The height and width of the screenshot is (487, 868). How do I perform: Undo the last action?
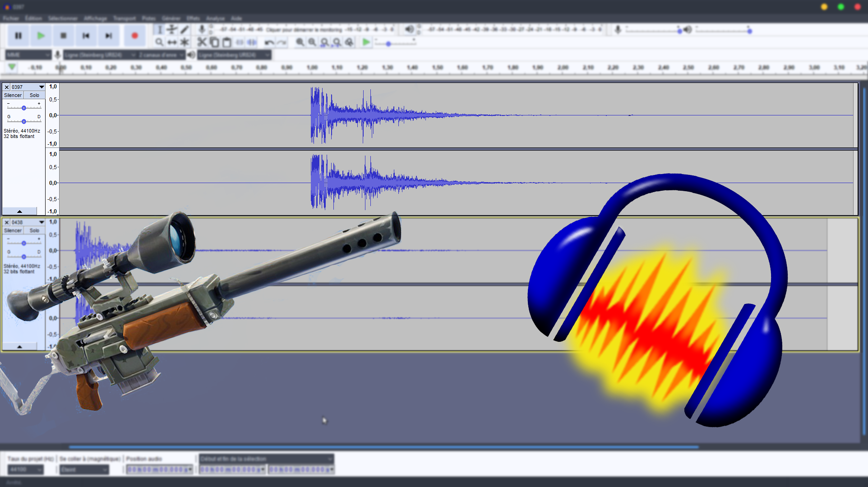point(269,42)
